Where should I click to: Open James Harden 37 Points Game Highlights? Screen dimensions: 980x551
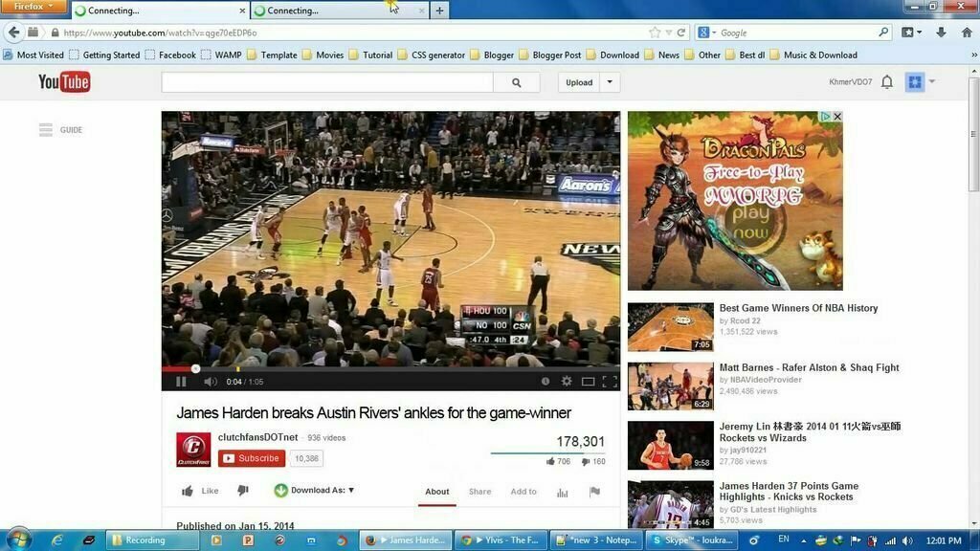point(789,491)
